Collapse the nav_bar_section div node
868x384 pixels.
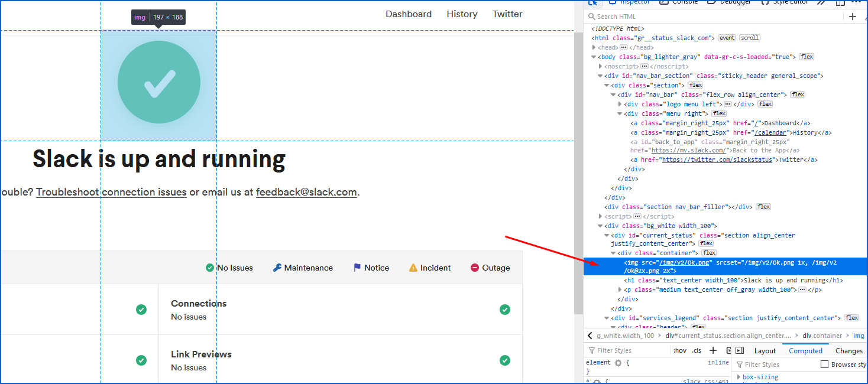[x=601, y=76]
